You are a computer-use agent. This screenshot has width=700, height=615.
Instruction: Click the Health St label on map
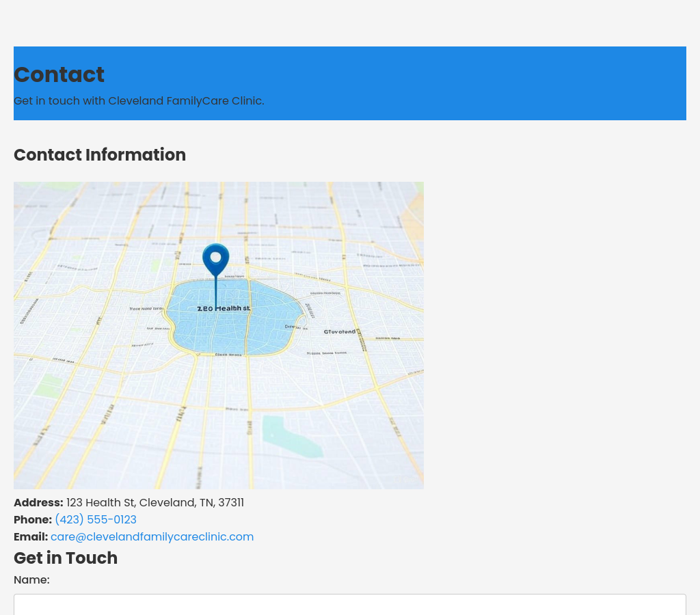(224, 308)
